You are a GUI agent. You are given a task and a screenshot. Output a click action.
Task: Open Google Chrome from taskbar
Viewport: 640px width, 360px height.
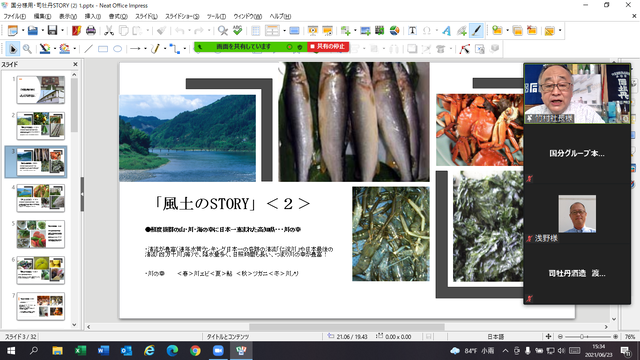(x=195, y=351)
